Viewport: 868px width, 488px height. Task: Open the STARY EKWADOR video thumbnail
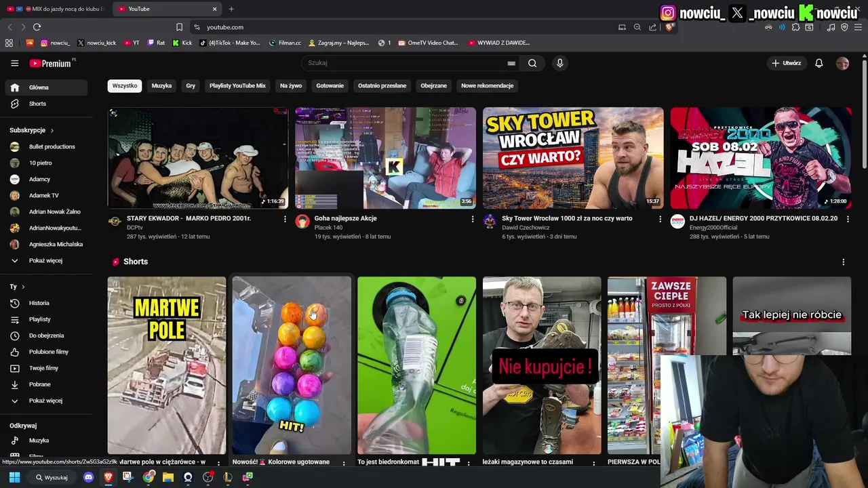pyautogui.click(x=198, y=158)
